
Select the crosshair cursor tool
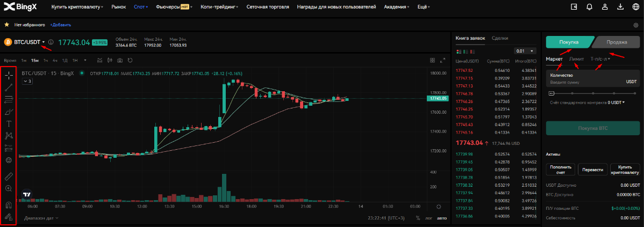click(x=9, y=75)
